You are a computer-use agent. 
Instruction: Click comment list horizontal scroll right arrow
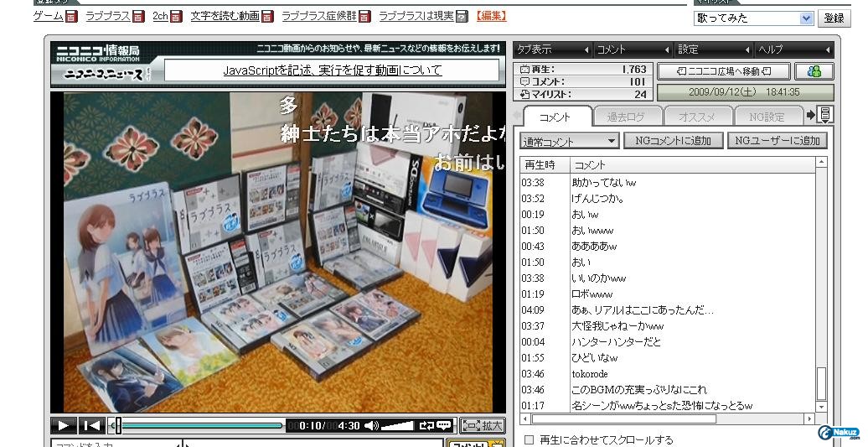pyautogui.click(x=810, y=418)
